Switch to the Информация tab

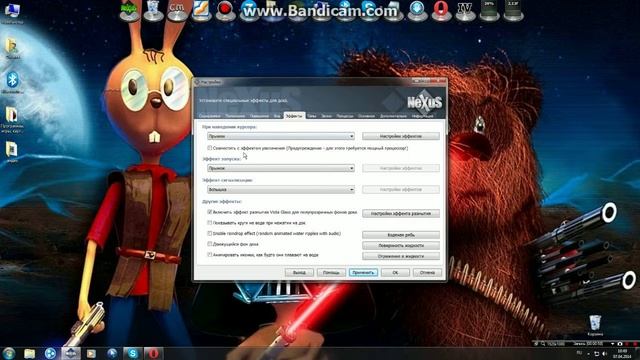[x=422, y=116]
